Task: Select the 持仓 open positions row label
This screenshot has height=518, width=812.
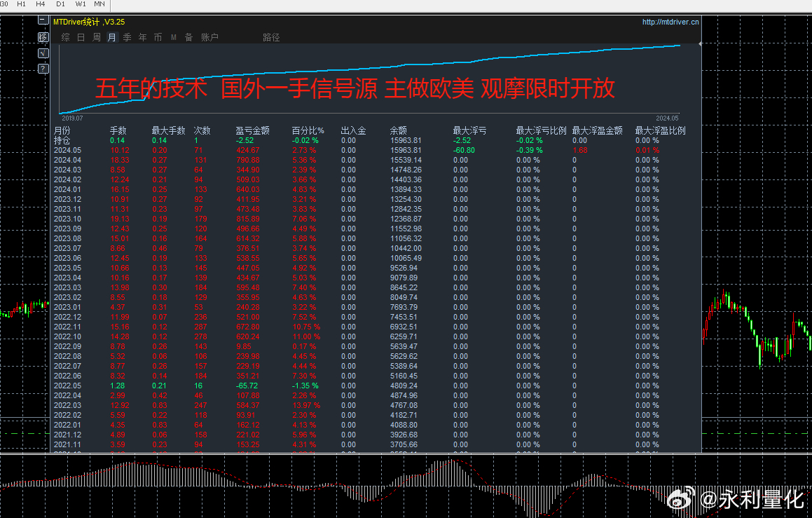Action: [62, 140]
